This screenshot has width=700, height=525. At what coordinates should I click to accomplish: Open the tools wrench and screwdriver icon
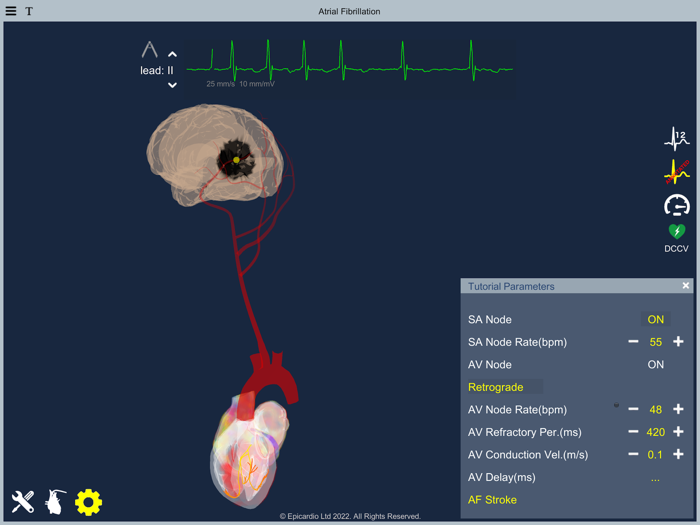(x=23, y=502)
